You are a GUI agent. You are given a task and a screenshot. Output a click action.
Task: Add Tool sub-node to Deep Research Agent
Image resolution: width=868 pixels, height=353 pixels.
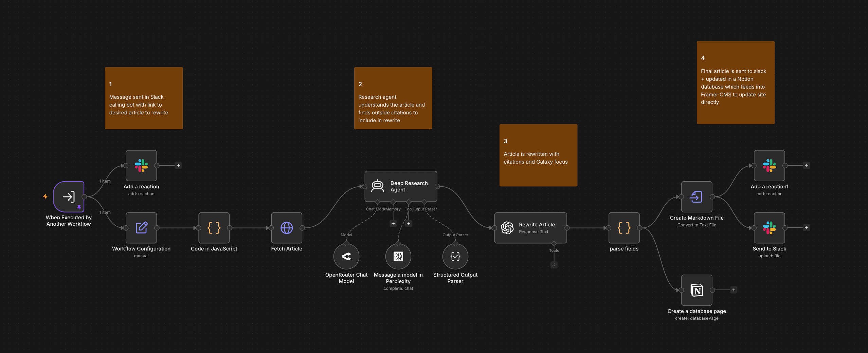pos(409,223)
